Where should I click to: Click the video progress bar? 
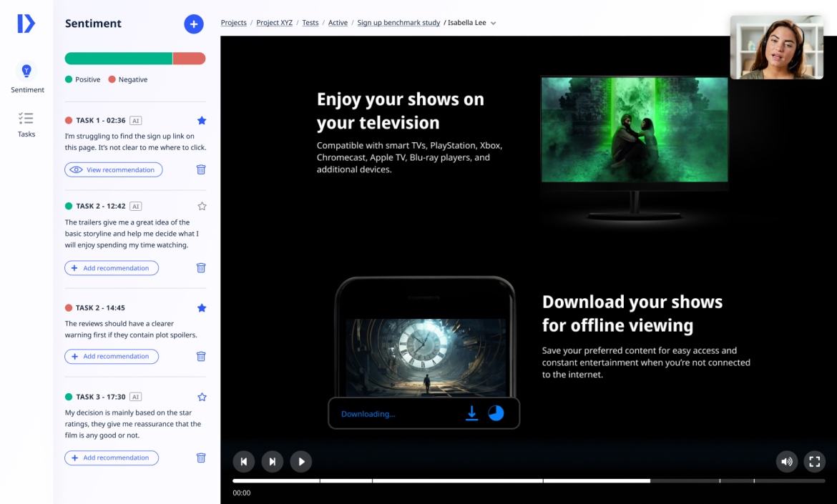tap(529, 481)
